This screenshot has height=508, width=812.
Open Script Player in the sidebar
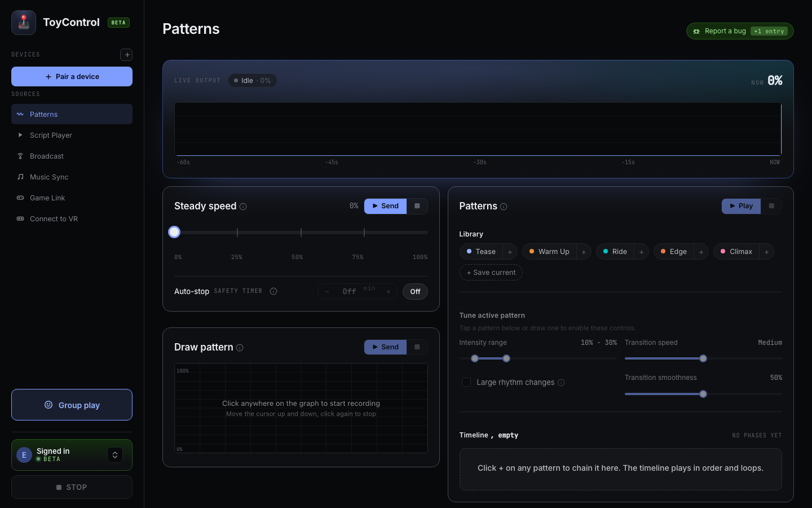tap(72, 135)
